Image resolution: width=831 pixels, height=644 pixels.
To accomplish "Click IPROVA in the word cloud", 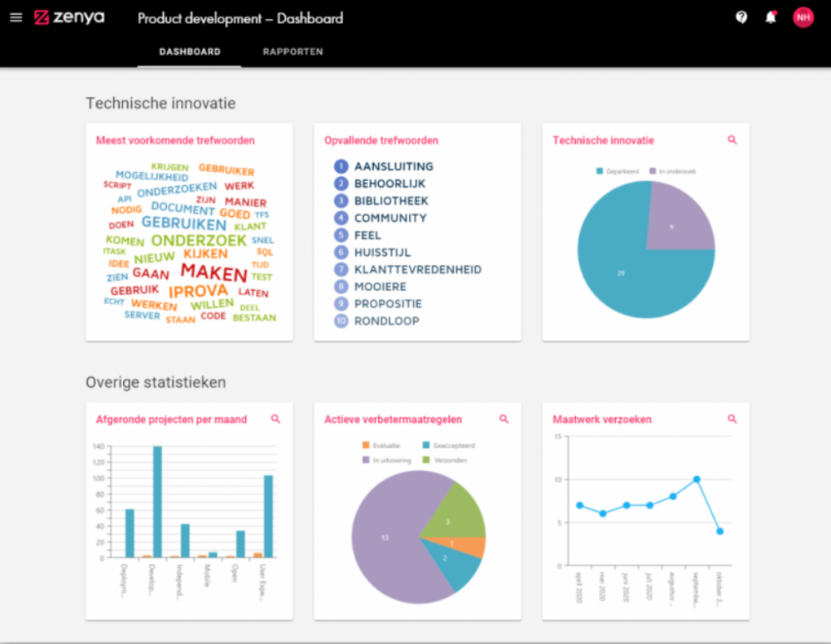I will pyautogui.click(x=199, y=291).
